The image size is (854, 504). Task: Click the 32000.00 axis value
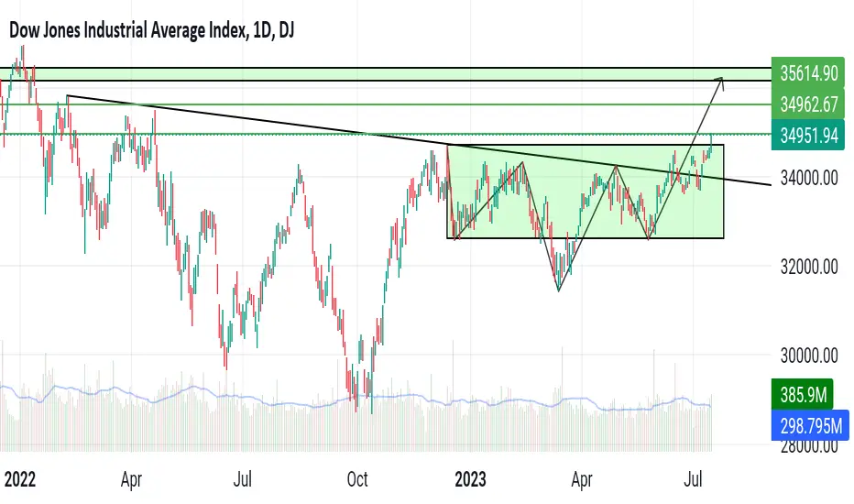coord(809,267)
